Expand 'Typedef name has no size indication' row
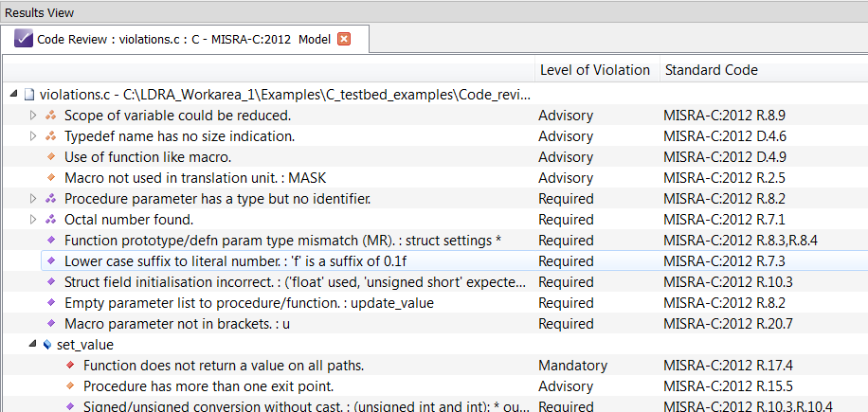 tap(32, 136)
